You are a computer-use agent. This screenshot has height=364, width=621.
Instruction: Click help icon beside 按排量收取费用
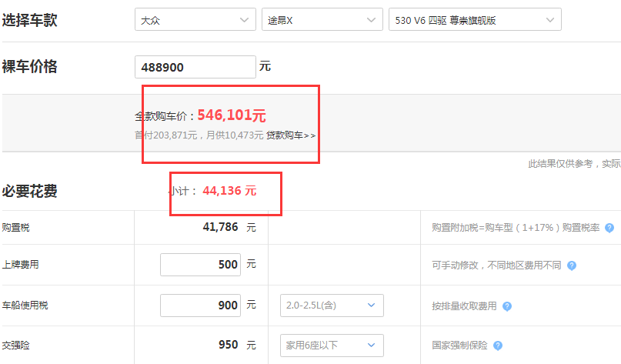coord(507,306)
